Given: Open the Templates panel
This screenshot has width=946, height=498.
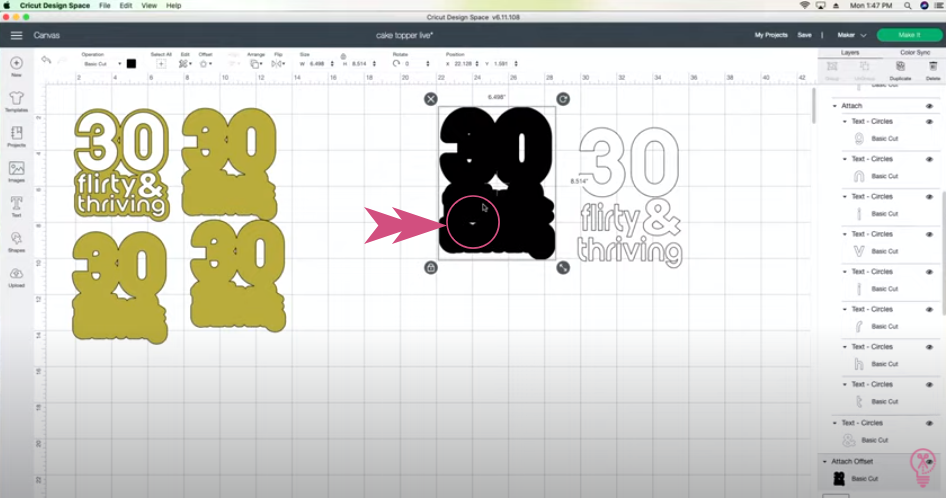Looking at the screenshot, I should pos(16,98).
